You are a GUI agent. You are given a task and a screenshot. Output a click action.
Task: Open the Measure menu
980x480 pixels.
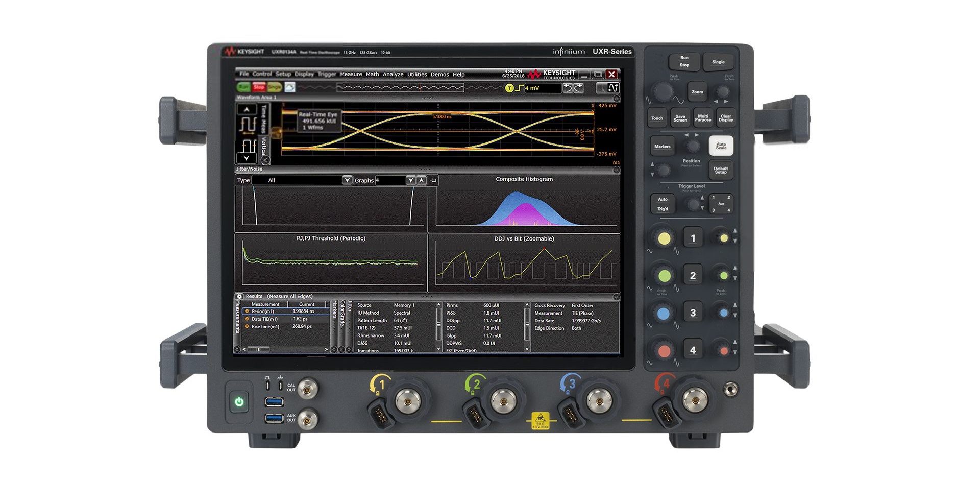pos(351,75)
